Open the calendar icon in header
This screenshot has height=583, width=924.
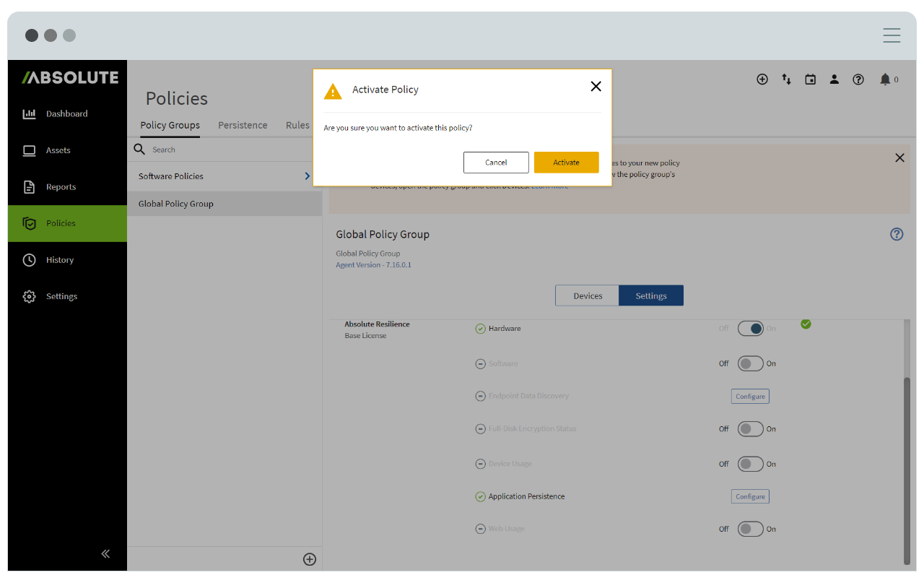coord(810,79)
